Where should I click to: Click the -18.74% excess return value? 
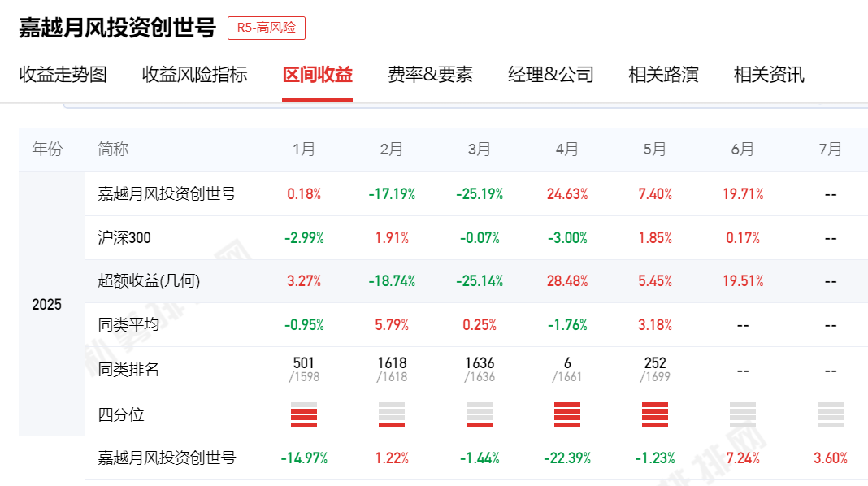[392, 281]
